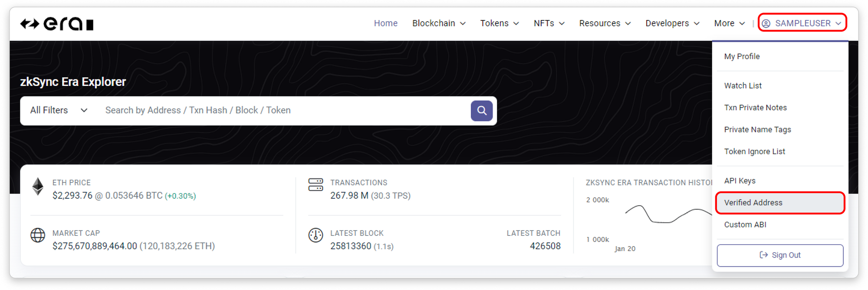This screenshot has width=868, height=290.
Task: Click the zkSync Era logo
Action: coord(57,24)
